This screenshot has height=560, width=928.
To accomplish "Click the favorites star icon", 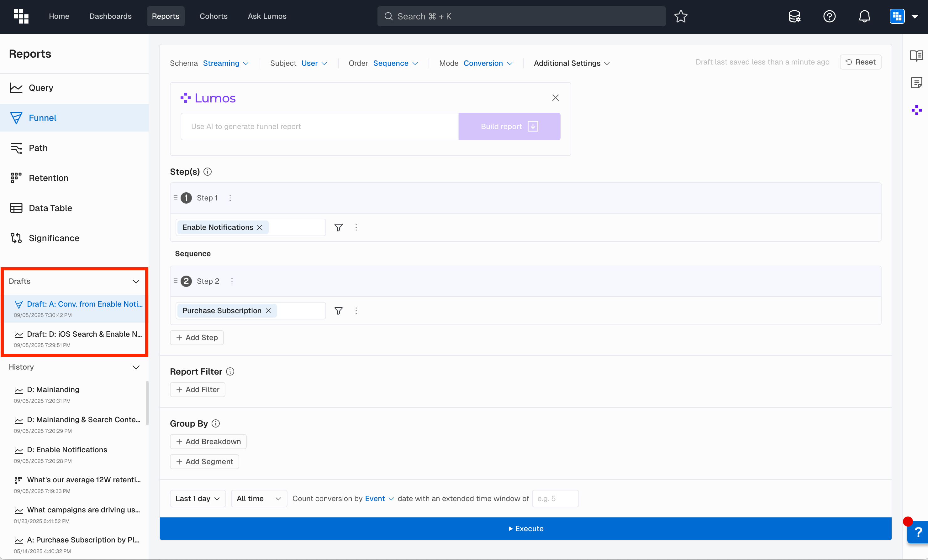I will click(x=681, y=16).
